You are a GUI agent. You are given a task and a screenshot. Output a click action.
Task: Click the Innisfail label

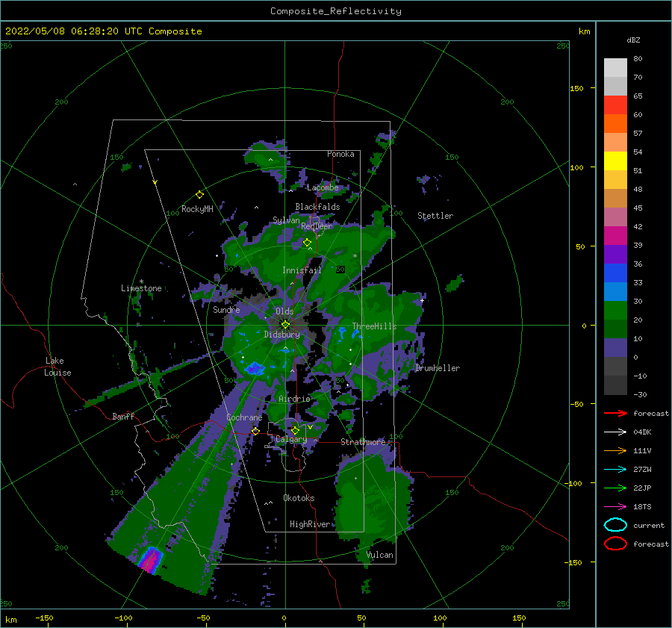point(302,270)
